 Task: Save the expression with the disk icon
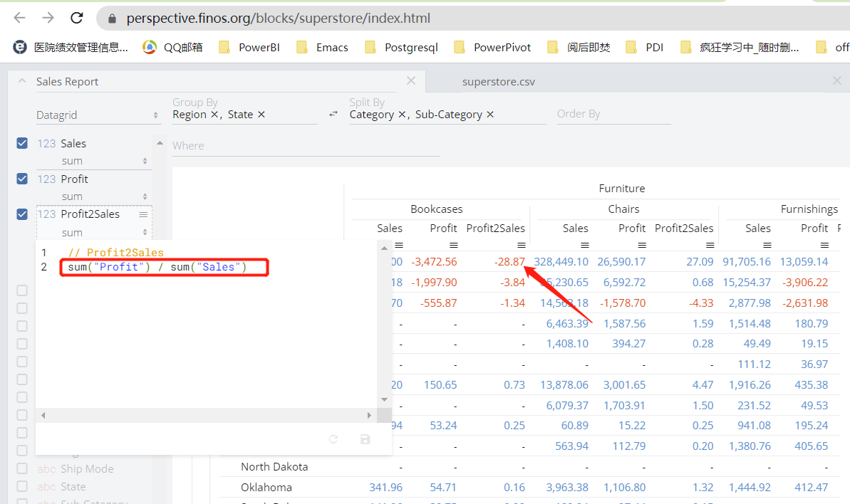[x=366, y=440]
